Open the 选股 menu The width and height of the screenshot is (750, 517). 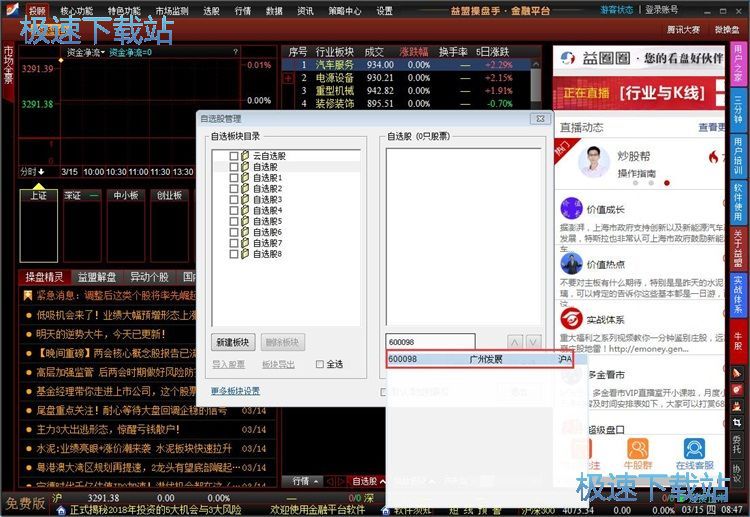(x=211, y=10)
